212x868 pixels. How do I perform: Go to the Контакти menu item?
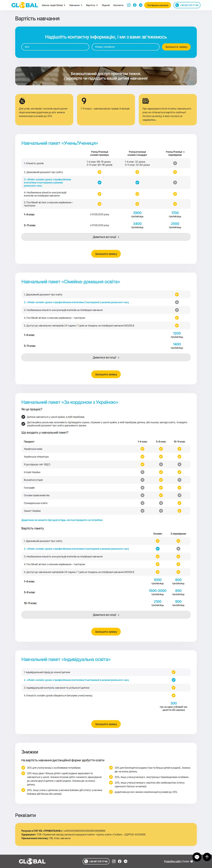click(x=118, y=5)
